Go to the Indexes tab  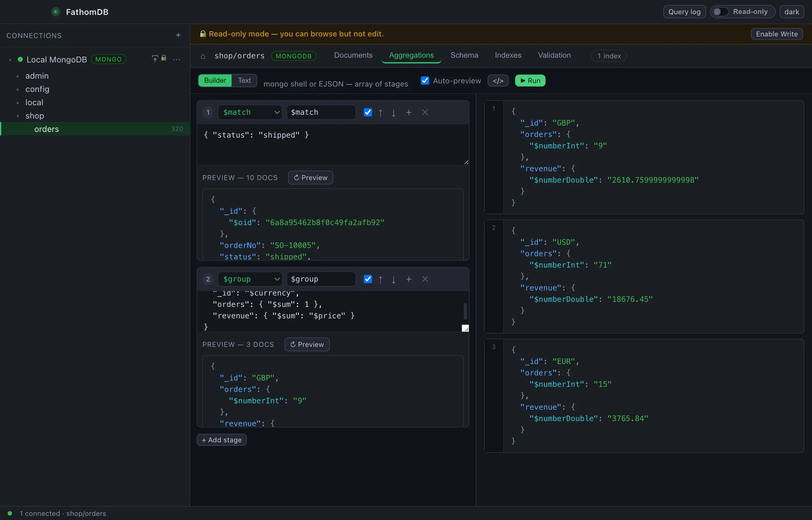pos(508,55)
